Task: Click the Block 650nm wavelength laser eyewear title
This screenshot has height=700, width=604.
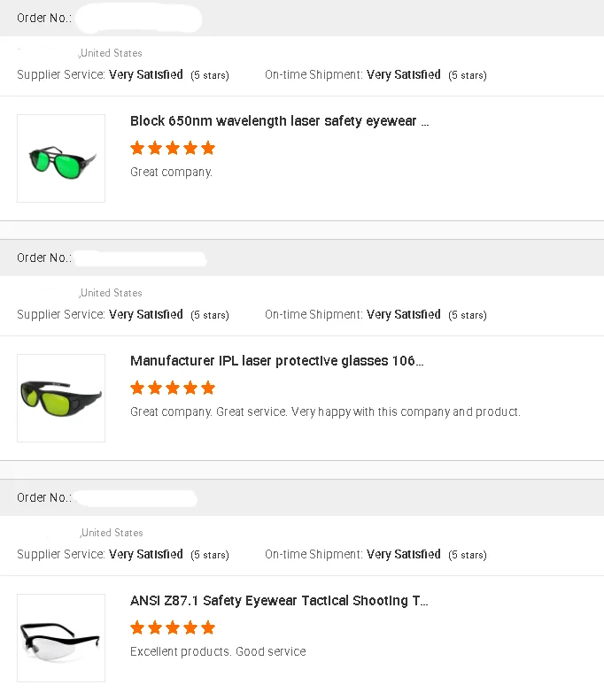Action: click(279, 121)
